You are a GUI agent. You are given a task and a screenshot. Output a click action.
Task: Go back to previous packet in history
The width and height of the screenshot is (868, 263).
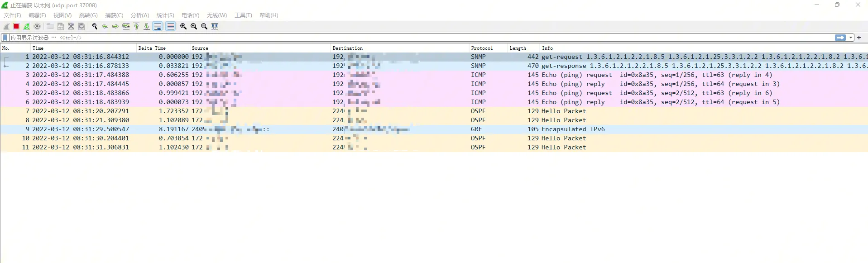pyautogui.click(x=105, y=26)
